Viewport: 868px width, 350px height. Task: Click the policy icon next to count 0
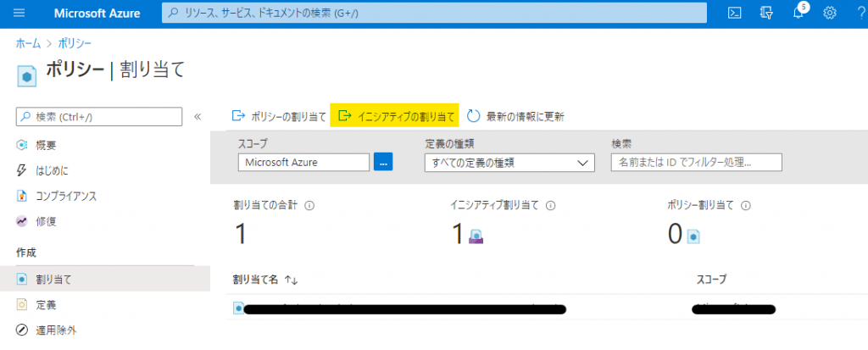click(x=693, y=236)
